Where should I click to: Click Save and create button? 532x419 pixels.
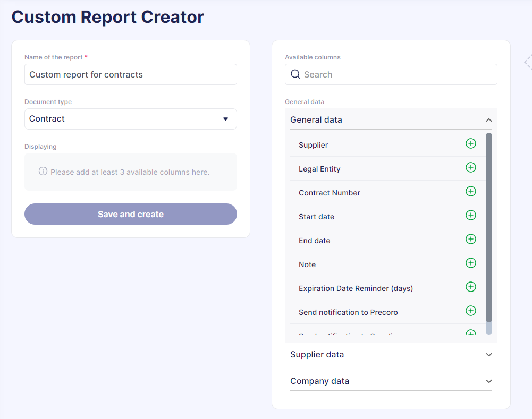coord(131,214)
